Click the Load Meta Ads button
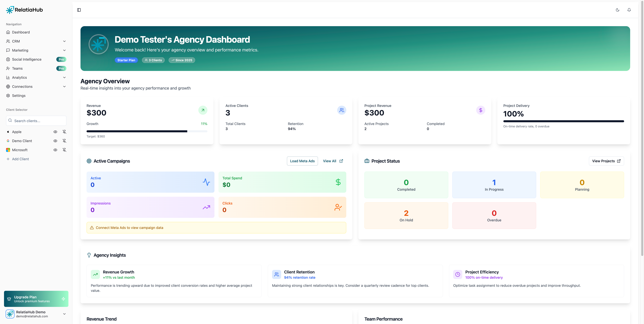The image size is (644, 324). click(302, 161)
